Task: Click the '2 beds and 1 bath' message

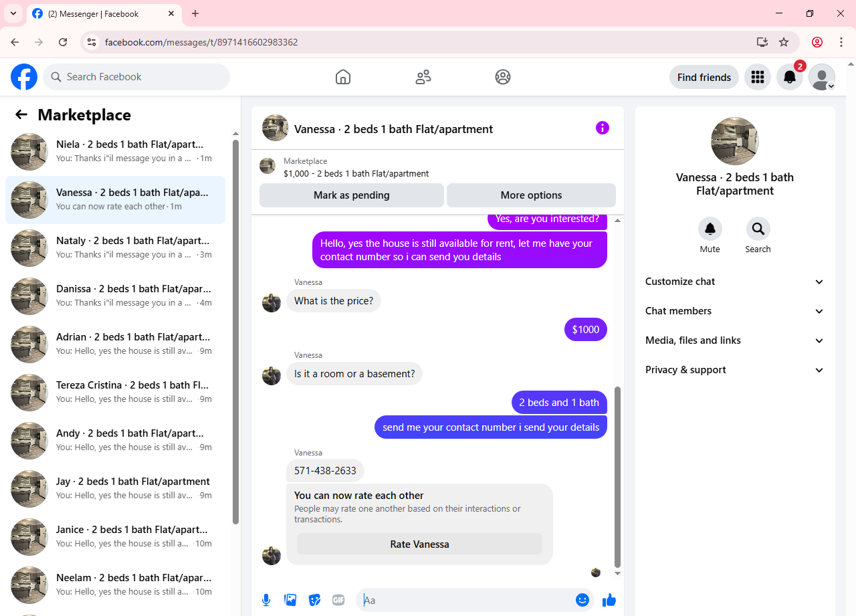Action: coord(559,402)
